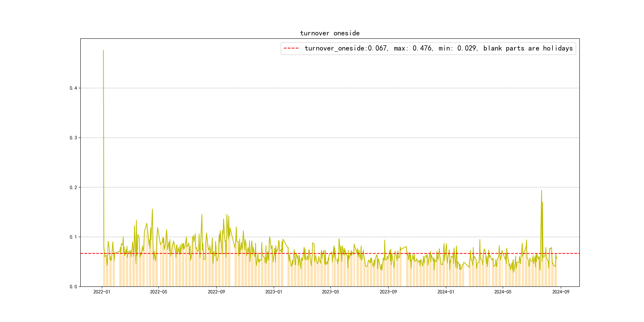Click the chart title 'turnover oneside'
This screenshot has height=322, width=644.
330,33
